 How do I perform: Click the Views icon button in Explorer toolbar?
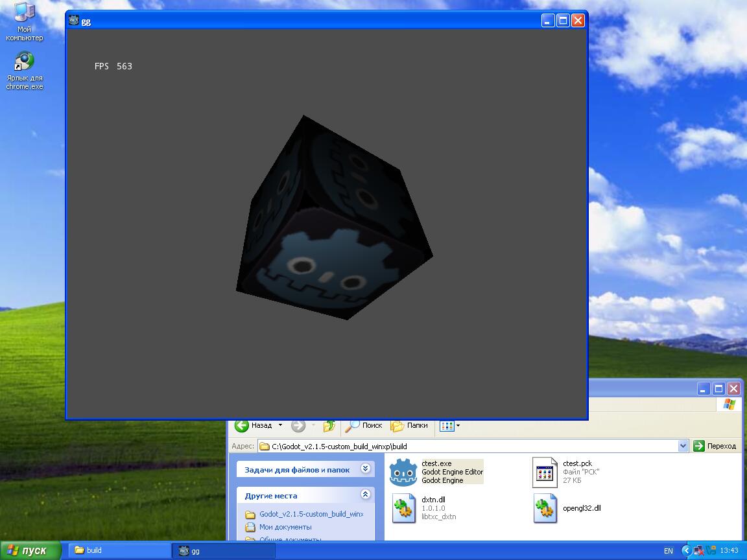(447, 426)
